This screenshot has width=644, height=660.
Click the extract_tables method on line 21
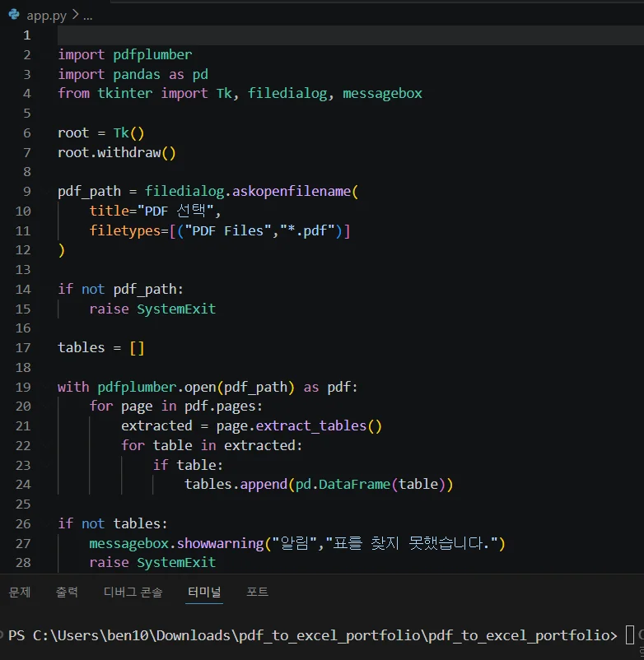pos(310,425)
